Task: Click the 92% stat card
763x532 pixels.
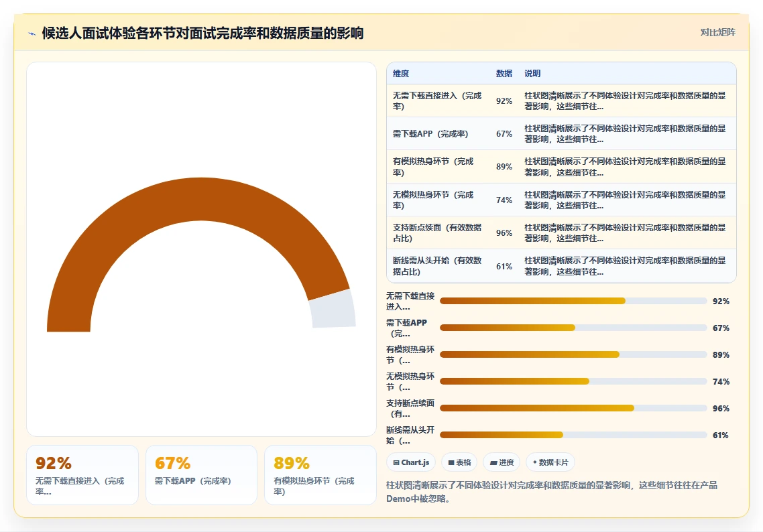Action: tap(82, 475)
